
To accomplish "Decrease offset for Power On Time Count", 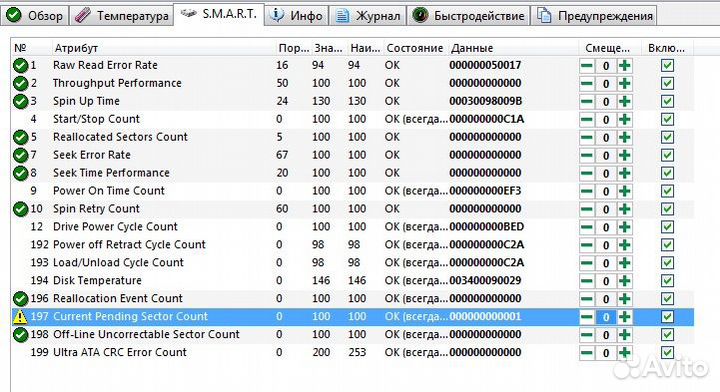I will (587, 191).
